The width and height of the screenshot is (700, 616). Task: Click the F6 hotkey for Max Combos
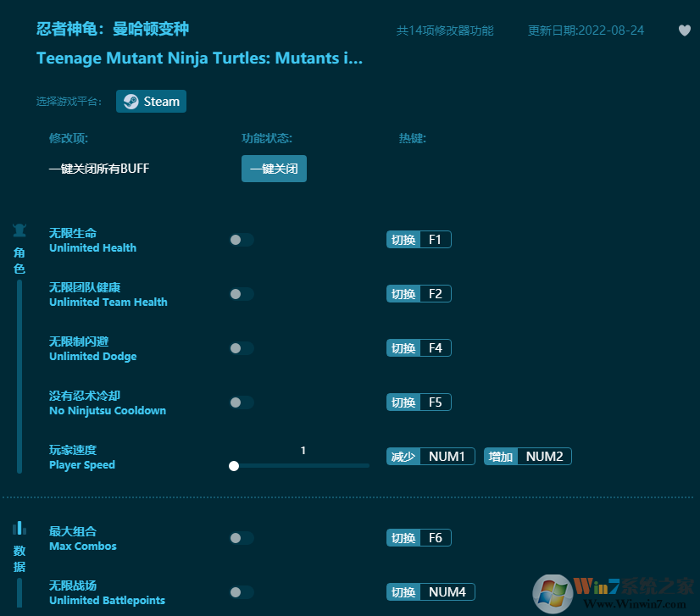[435, 538]
